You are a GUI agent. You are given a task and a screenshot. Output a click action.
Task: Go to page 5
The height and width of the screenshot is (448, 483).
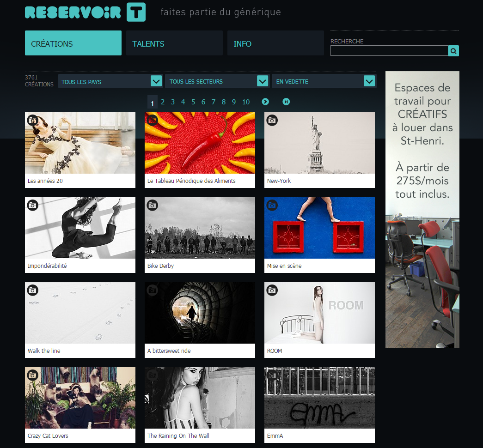193,102
